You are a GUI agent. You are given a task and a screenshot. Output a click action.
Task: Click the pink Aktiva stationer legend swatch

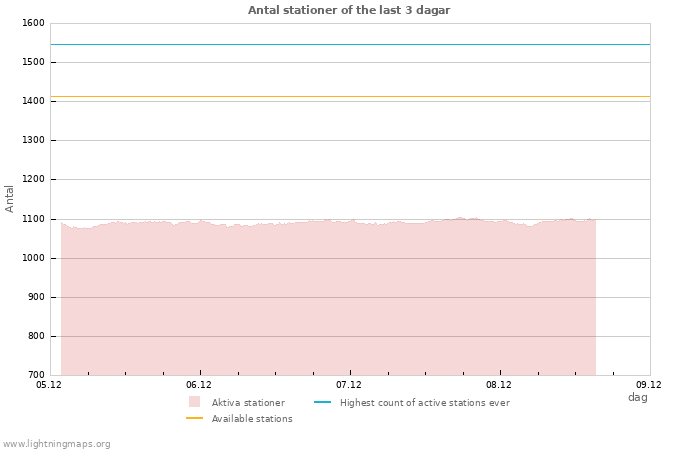[x=194, y=402]
